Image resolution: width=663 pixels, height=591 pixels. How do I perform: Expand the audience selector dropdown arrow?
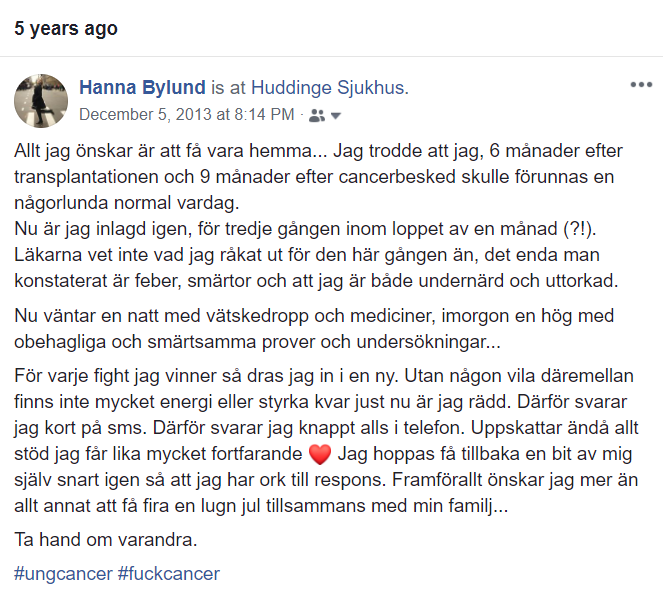[335, 116]
